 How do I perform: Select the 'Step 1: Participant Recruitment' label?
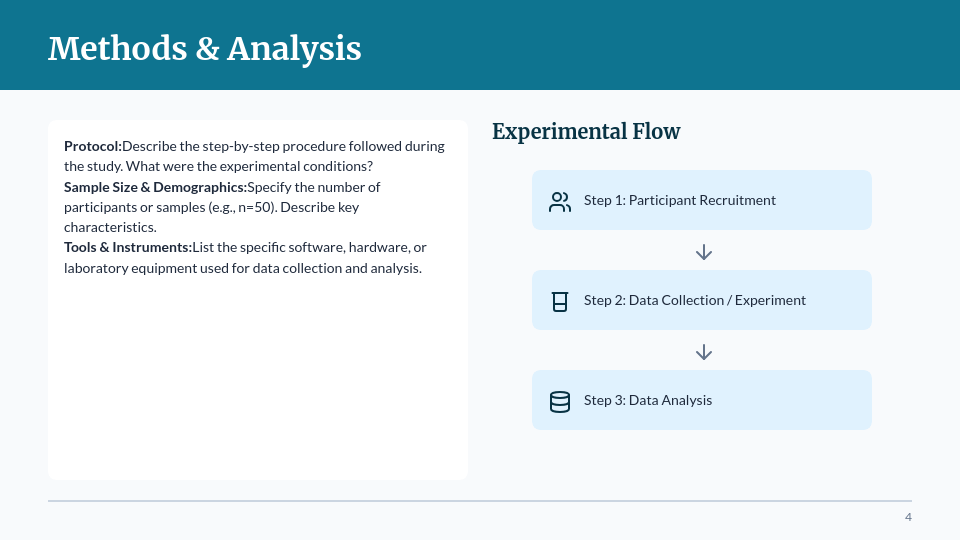click(680, 200)
